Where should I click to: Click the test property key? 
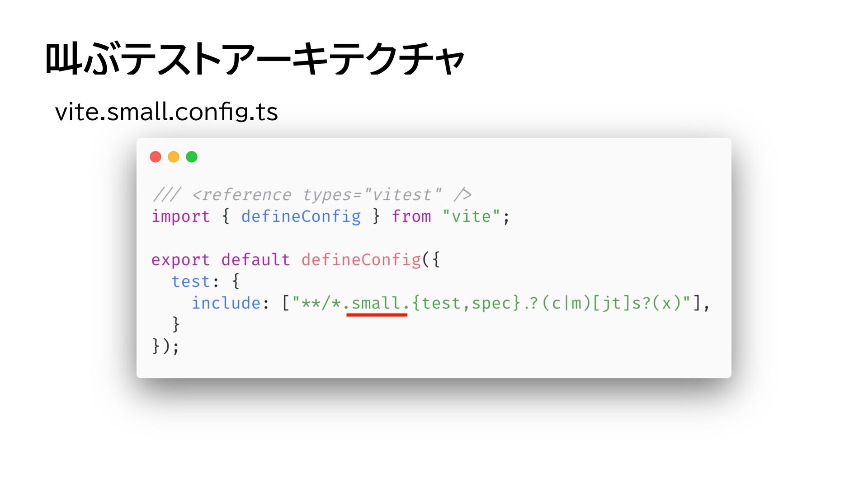click(x=191, y=282)
